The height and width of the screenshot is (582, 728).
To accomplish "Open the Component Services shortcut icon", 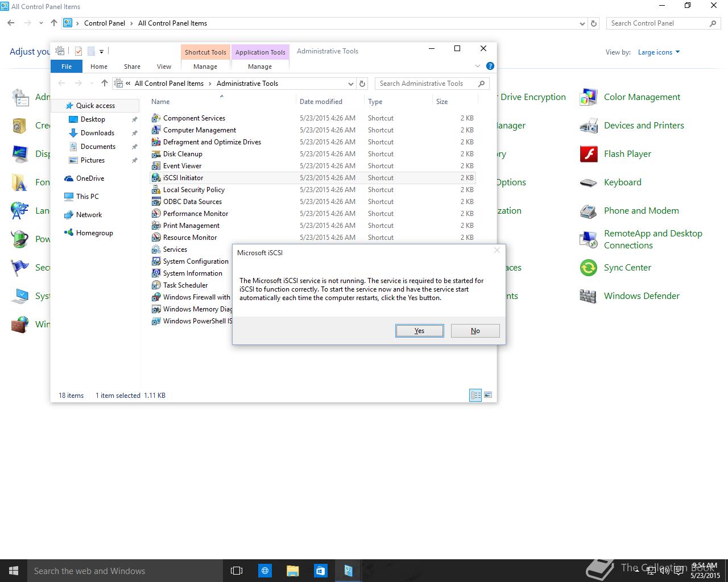I will pos(156,118).
